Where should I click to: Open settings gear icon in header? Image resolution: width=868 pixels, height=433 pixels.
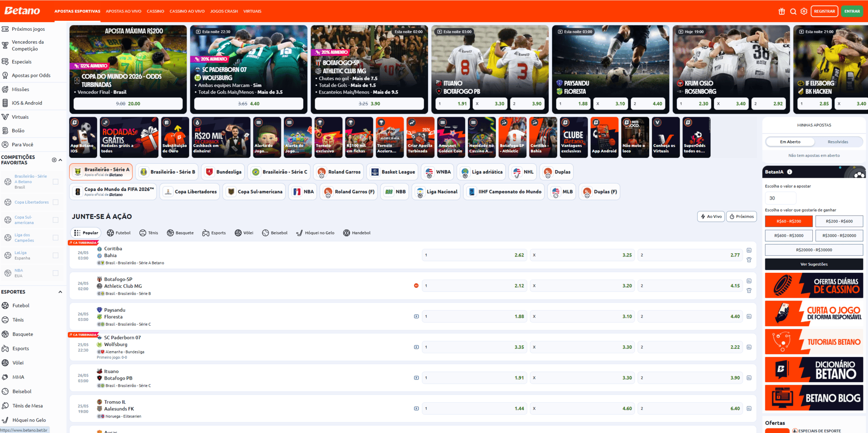(x=804, y=11)
